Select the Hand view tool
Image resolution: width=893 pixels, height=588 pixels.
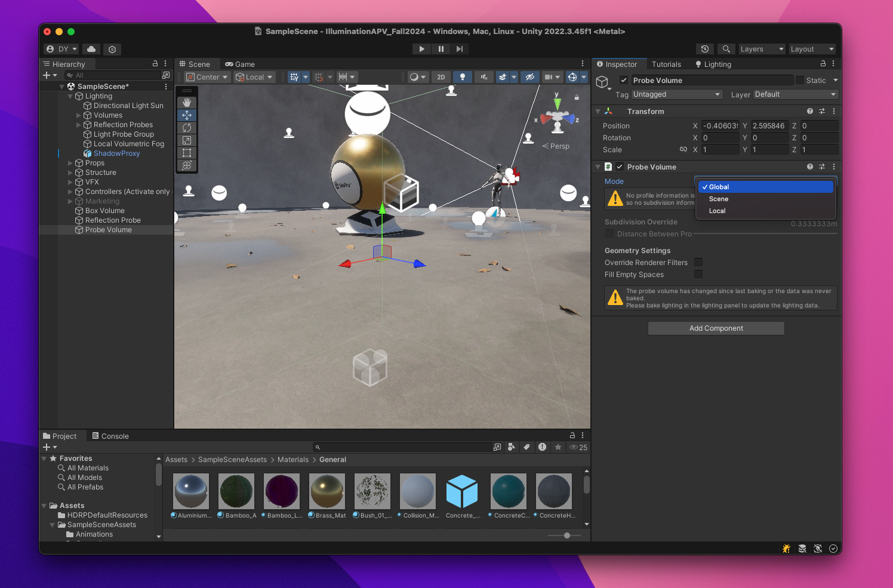point(187,103)
